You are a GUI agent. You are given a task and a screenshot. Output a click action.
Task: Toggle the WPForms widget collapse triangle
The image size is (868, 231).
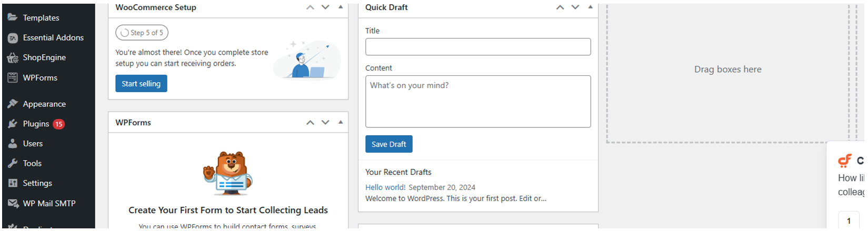(x=341, y=123)
